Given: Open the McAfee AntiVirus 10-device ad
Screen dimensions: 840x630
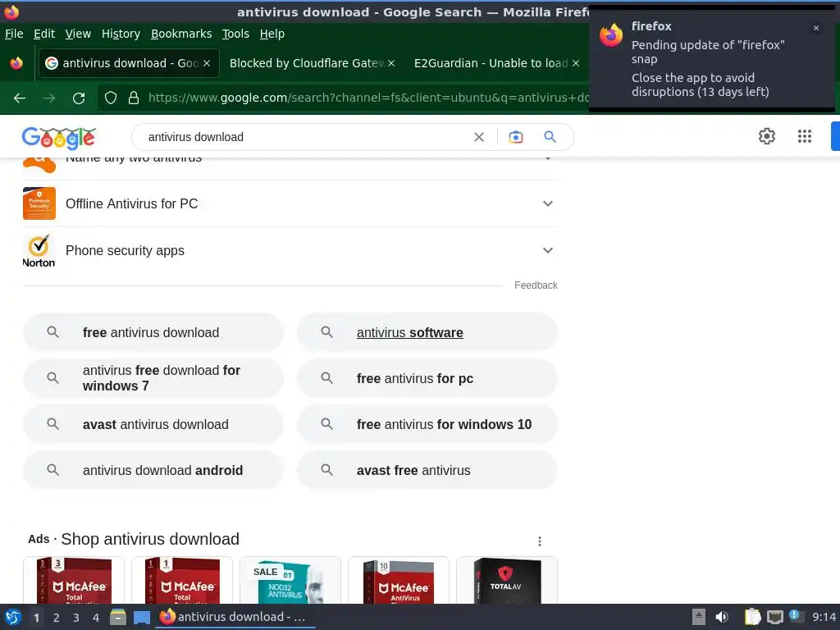Looking at the screenshot, I should [399, 581].
